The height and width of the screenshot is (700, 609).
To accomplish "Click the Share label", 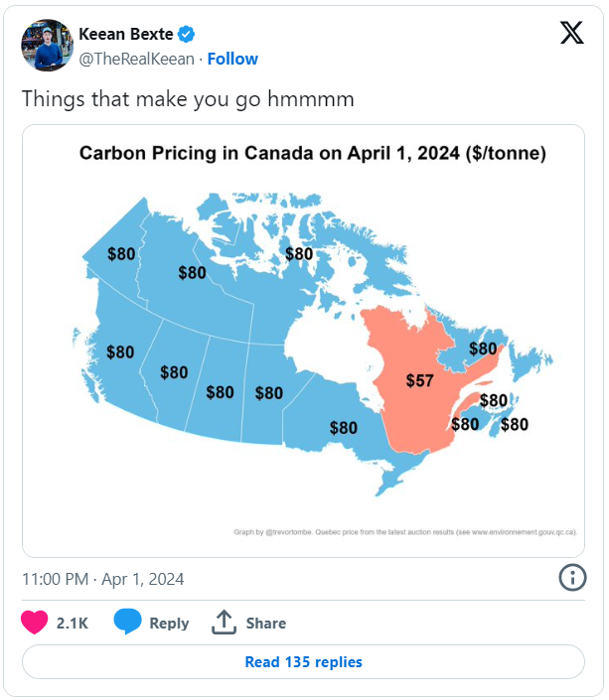I will click(x=266, y=623).
